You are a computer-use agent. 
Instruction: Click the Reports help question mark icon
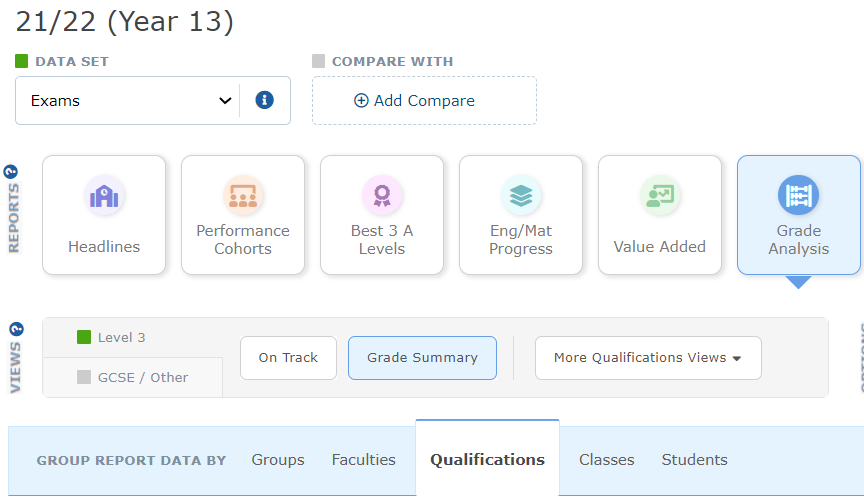(14, 171)
